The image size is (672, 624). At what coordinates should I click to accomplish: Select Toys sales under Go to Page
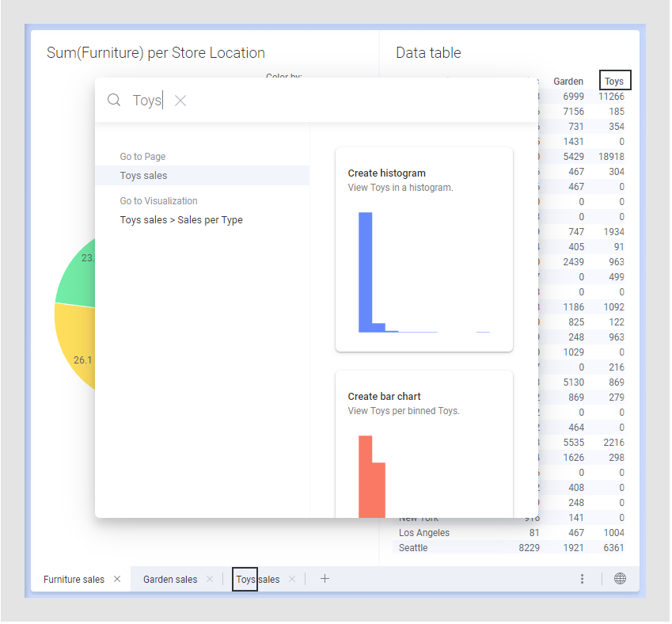coord(144,176)
